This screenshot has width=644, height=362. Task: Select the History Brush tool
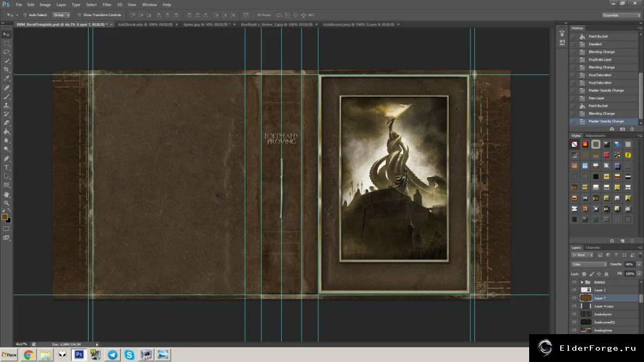(6, 114)
